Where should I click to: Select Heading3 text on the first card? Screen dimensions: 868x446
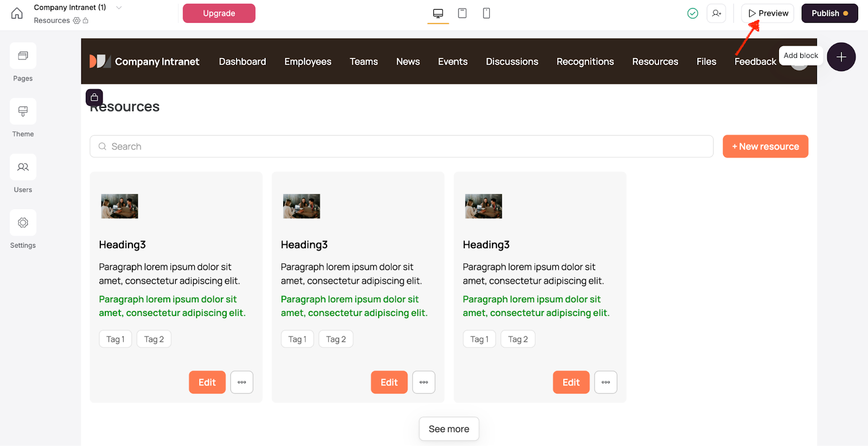[x=122, y=245]
